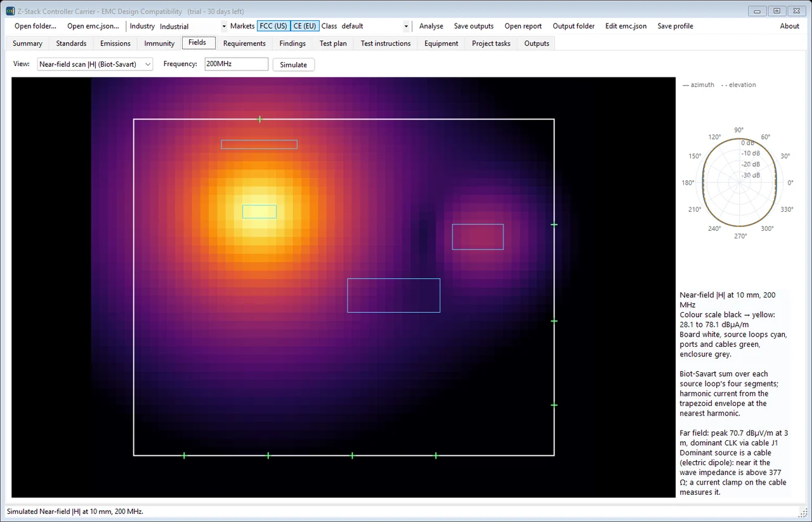The height and width of the screenshot is (522, 812).
Task: Select the Fields tab
Action: point(198,42)
